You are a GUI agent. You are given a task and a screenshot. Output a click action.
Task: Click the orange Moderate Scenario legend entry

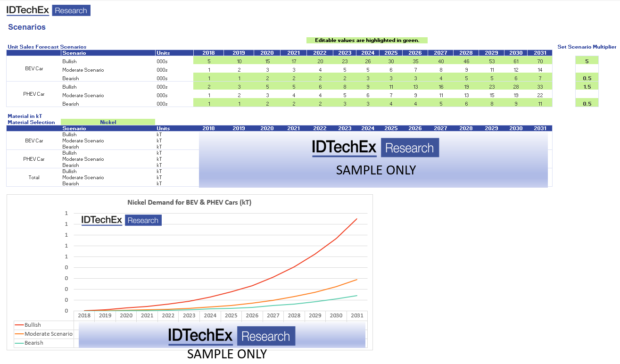pos(44,334)
